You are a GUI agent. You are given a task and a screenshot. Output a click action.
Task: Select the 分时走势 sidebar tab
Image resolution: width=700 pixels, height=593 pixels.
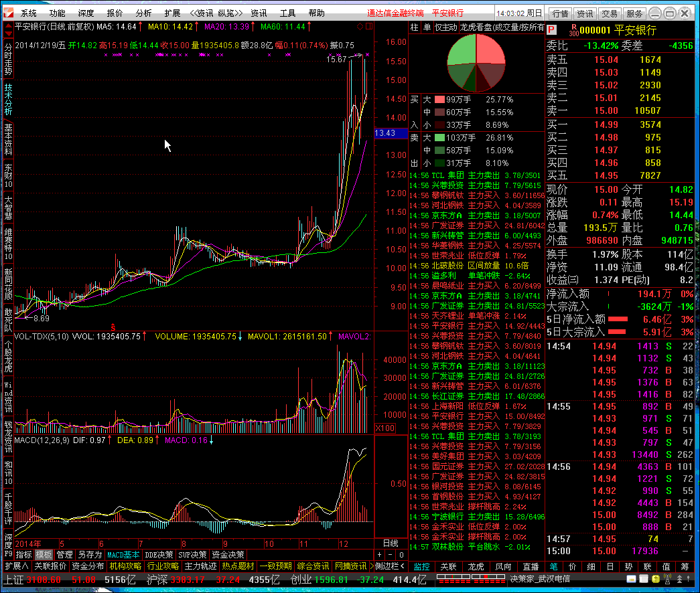pos(8,60)
